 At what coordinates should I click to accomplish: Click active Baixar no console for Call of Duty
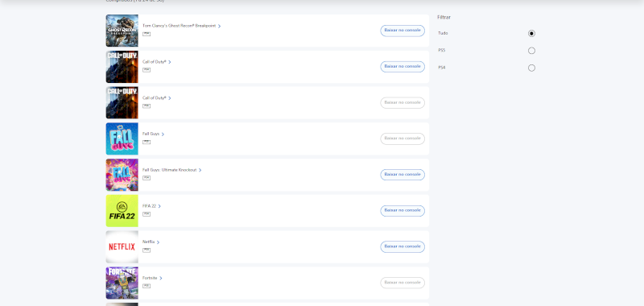coord(402,67)
